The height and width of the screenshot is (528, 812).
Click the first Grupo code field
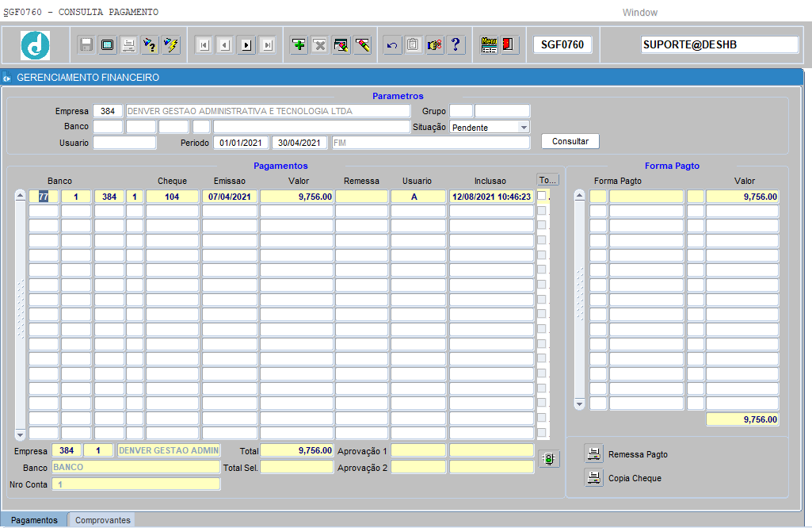[x=461, y=111]
